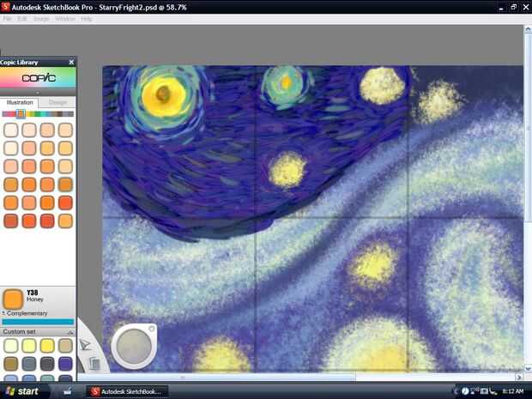Select red-orange swatch ending fifth library row
The height and width of the screenshot is (399, 532).
pyautogui.click(x=65, y=203)
